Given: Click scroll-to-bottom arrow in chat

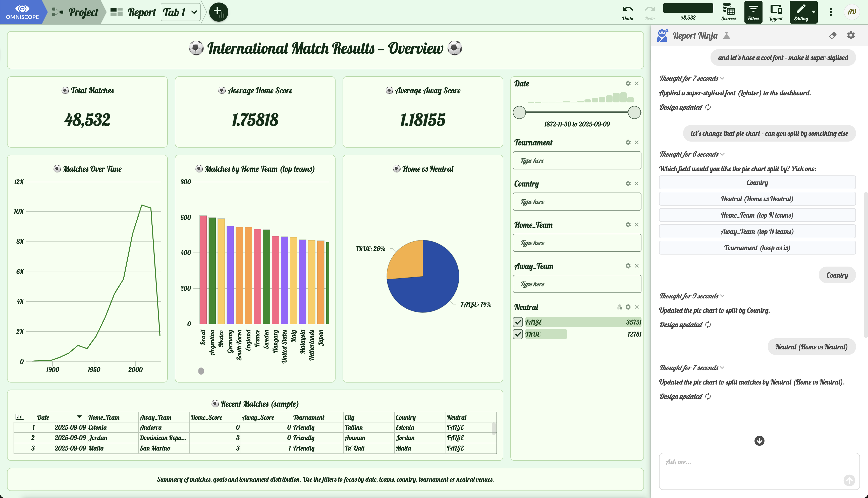Looking at the screenshot, I should (759, 441).
